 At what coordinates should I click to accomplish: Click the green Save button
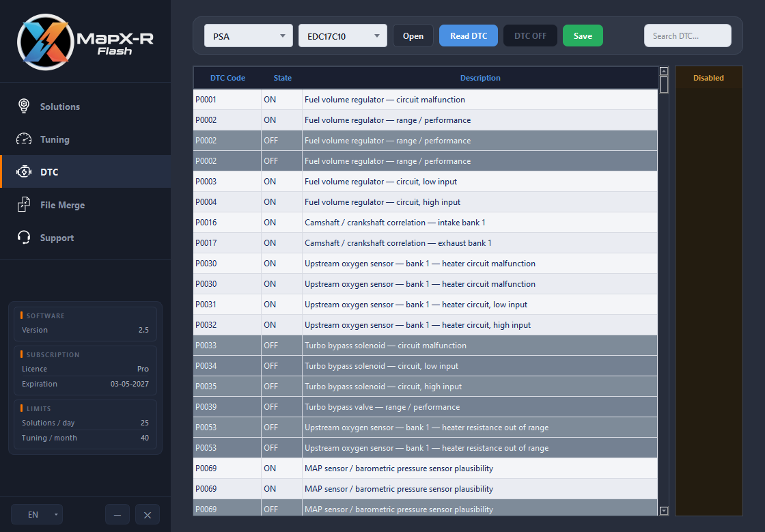tap(583, 36)
